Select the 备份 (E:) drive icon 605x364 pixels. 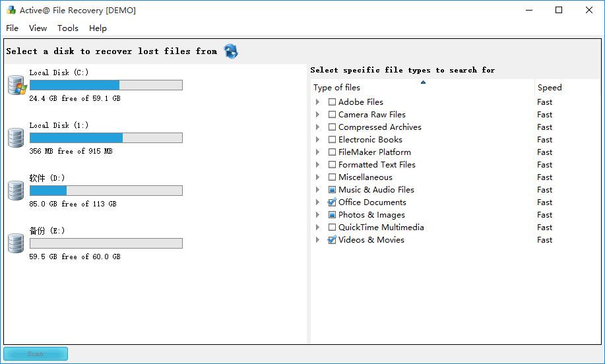coord(16,243)
